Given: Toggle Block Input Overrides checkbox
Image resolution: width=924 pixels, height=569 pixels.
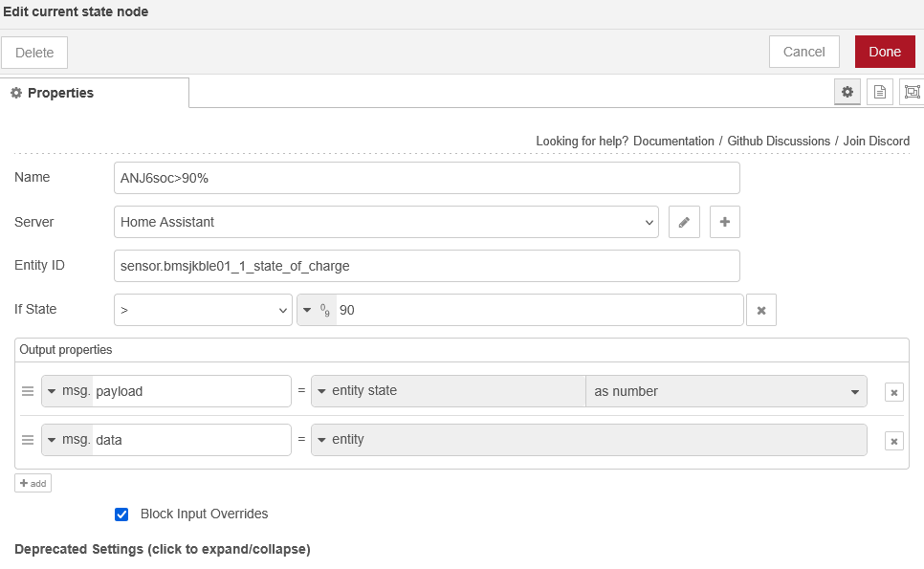Looking at the screenshot, I should pos(121,514).
